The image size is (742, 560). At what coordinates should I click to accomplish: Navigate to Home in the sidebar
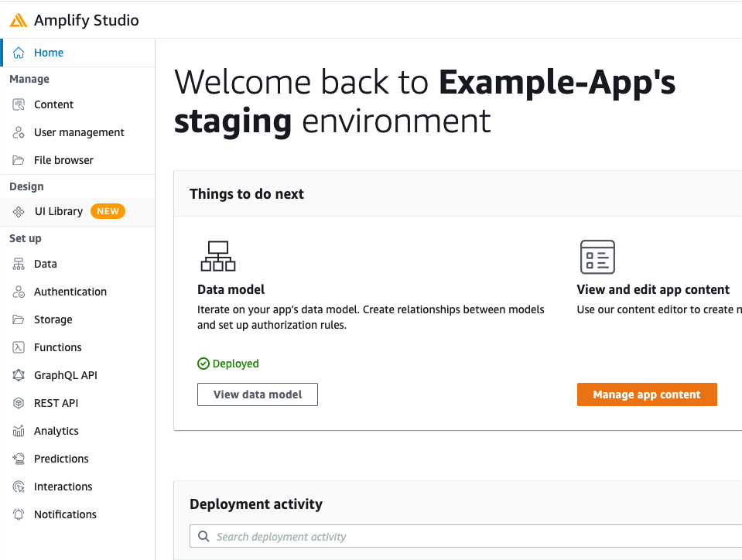(50, 52)
